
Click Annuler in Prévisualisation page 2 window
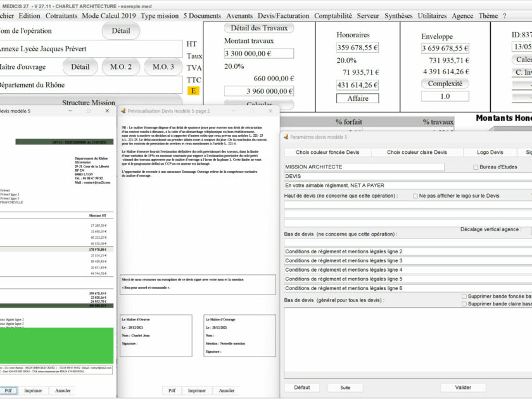pos(227,391)
